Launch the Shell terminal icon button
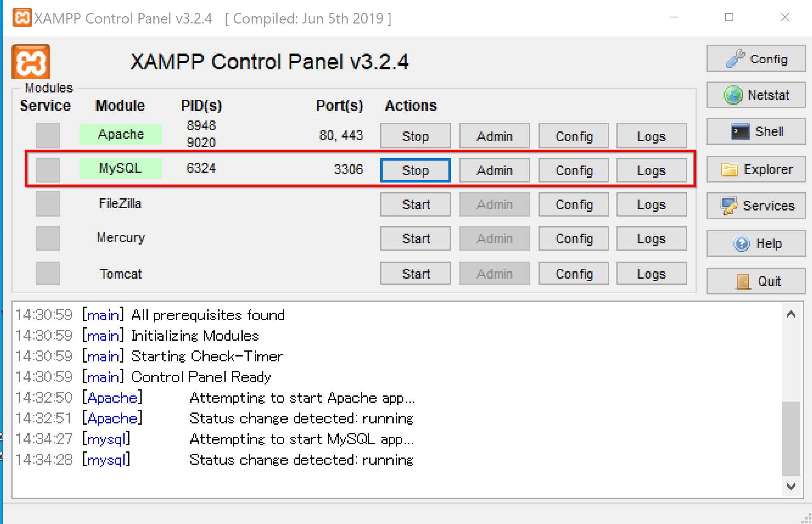The height and width of the screenshot is (524, 812). click(756, 132)
